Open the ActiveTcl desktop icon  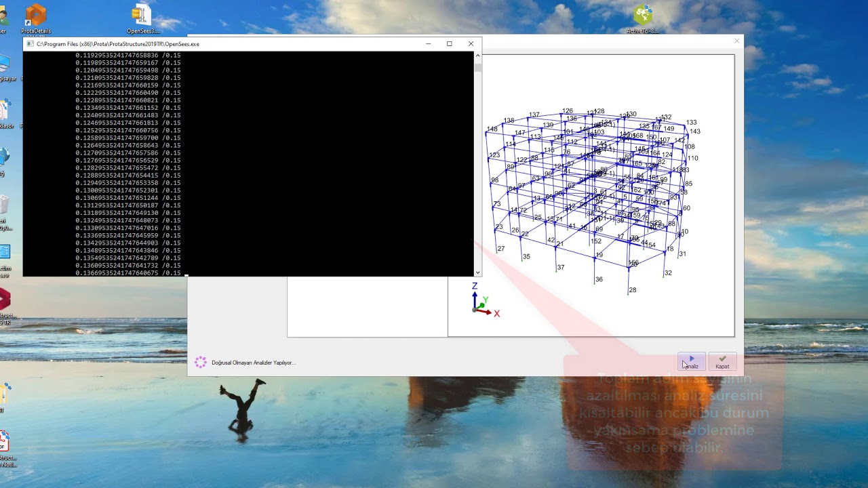643,19
